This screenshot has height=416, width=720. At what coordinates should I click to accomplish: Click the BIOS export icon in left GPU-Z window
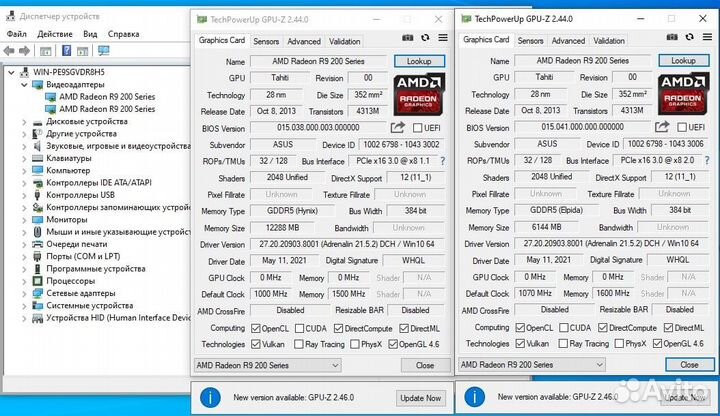(x=397, y=128)
